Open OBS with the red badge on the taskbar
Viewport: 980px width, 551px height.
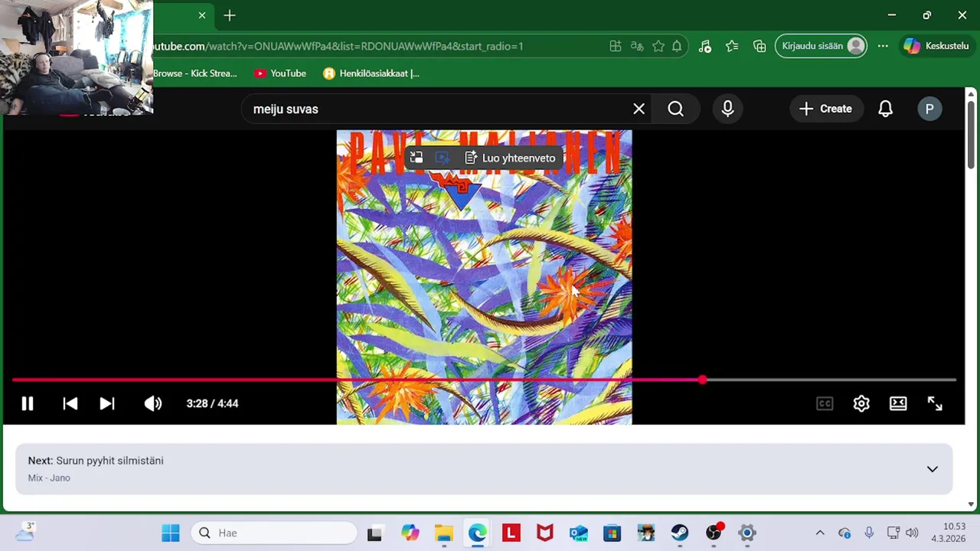(x=714, y=533)
